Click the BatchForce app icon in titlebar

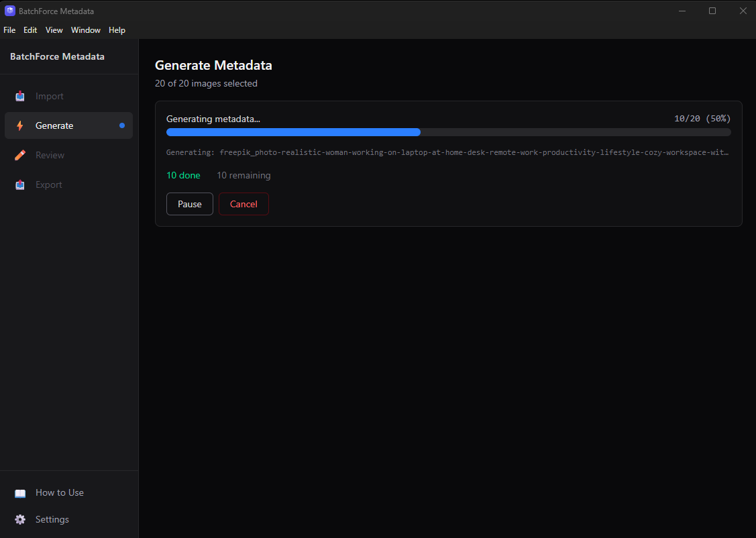pos(9,11)
